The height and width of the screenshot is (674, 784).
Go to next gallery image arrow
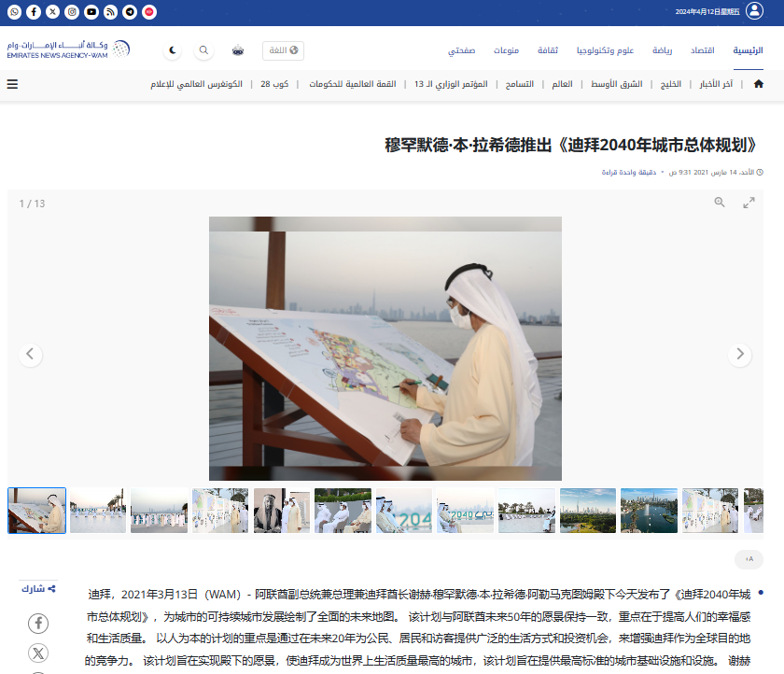740,354
